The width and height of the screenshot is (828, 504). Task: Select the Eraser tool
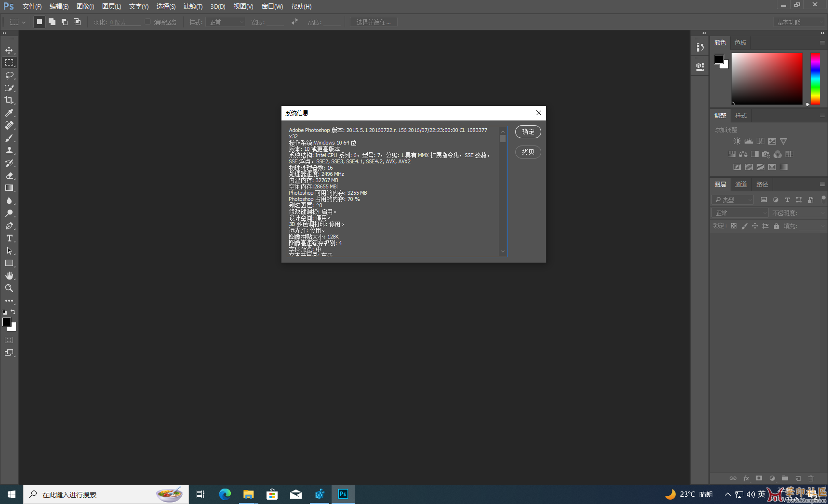pyautogui.click(x=9, y=175)
